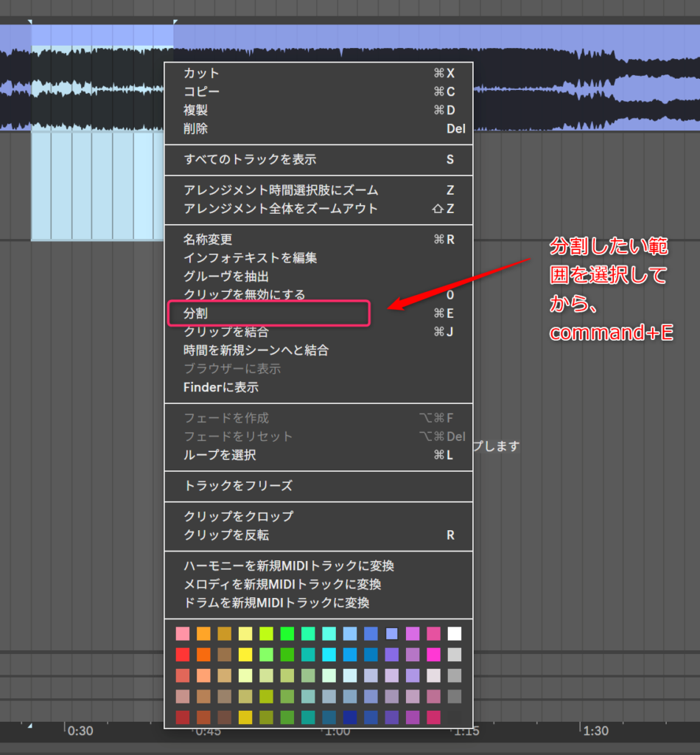Pick the red swatch in second row
Image resolution: width=700 pixels, height=755 pixels.
(182, 655)
